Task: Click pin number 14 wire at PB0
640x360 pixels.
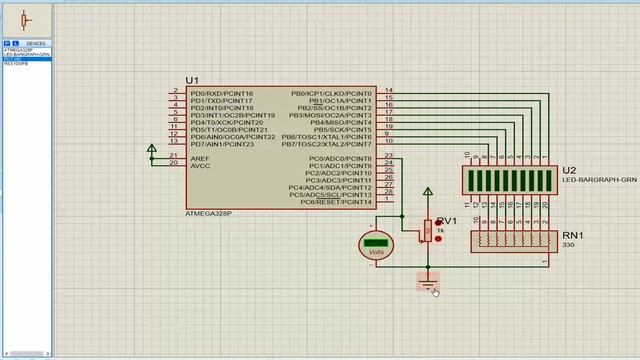Action: pos(385,93)
